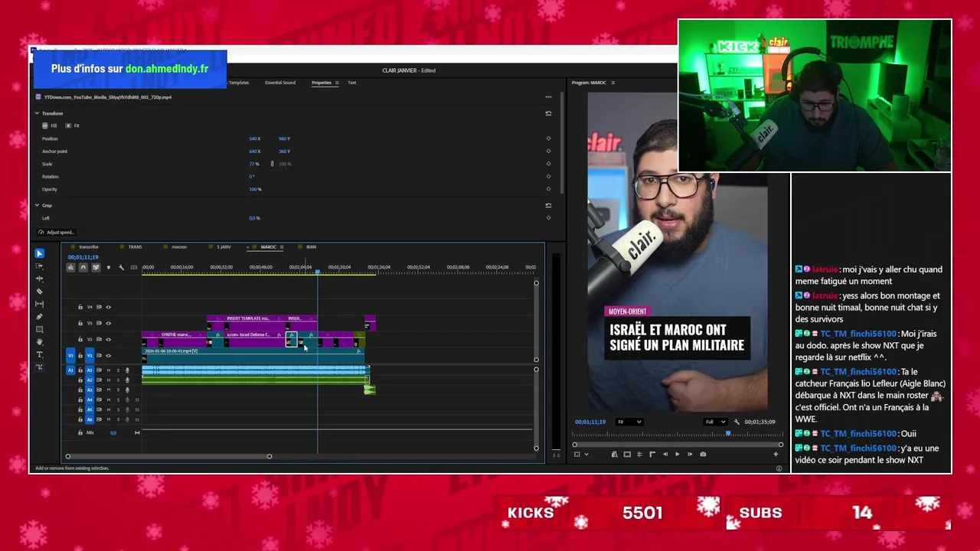
Task: Mute audio track A1
Action: 108,370
